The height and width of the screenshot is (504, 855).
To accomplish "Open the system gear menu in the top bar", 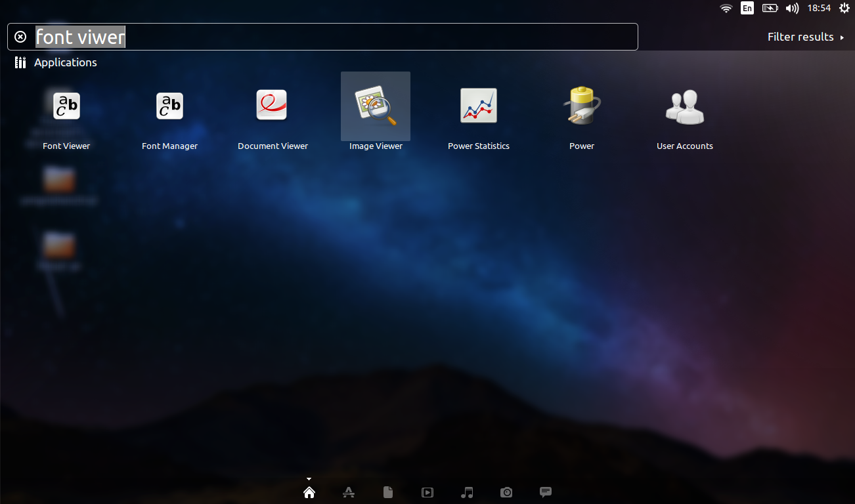I will tap(844, 9).
